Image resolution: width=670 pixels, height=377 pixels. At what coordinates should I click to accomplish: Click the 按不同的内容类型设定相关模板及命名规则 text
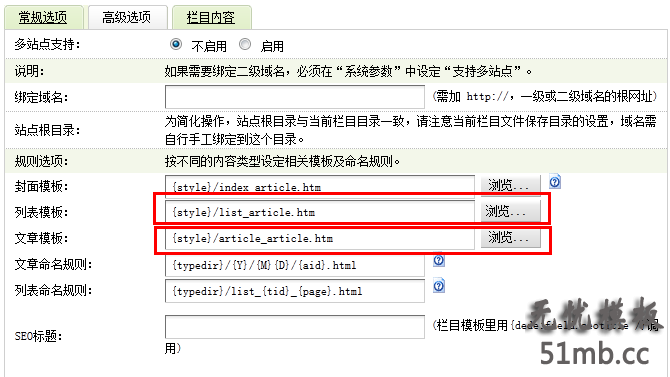click(x=282, y=162)
